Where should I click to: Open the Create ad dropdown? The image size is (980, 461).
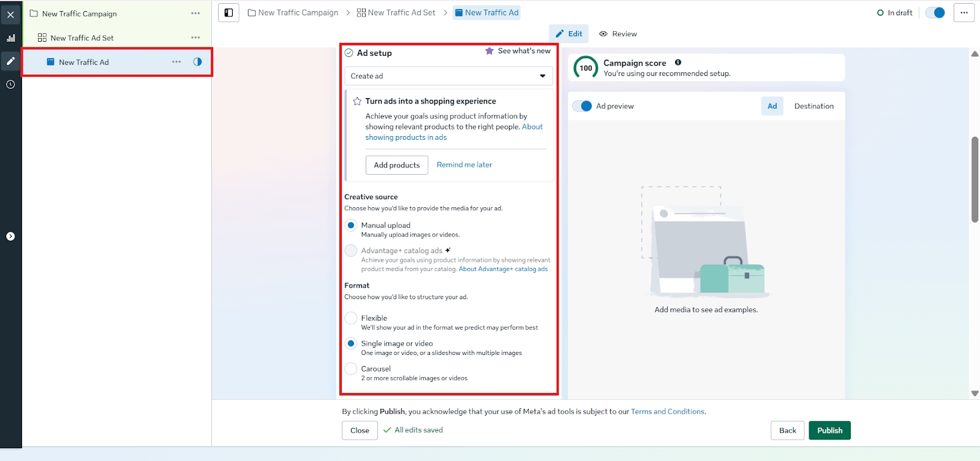coord(448,76)
